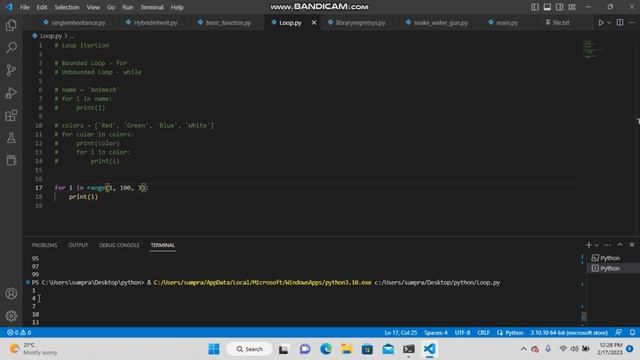This screenshot has width=640, height=360.
Task: Select interpreter 3.10.10 64-bit status item
Action: pyautogui.click(x=569, y=333)
